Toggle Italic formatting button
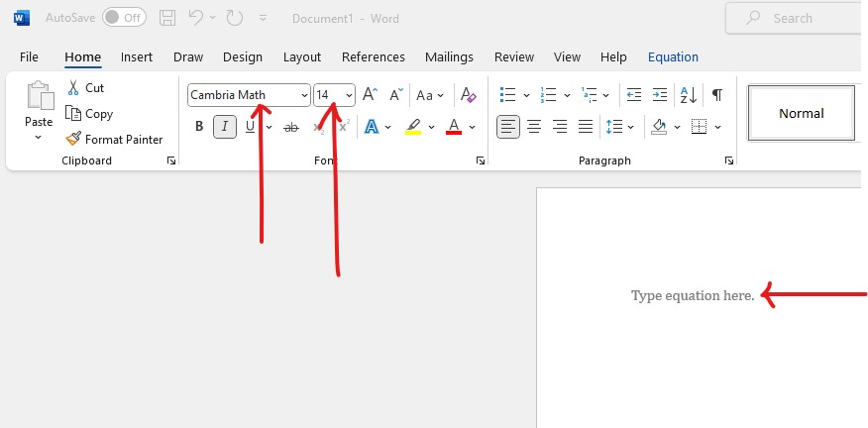This screenshot has width=868, height=428. pyautogui.click(x=225, y=127)
